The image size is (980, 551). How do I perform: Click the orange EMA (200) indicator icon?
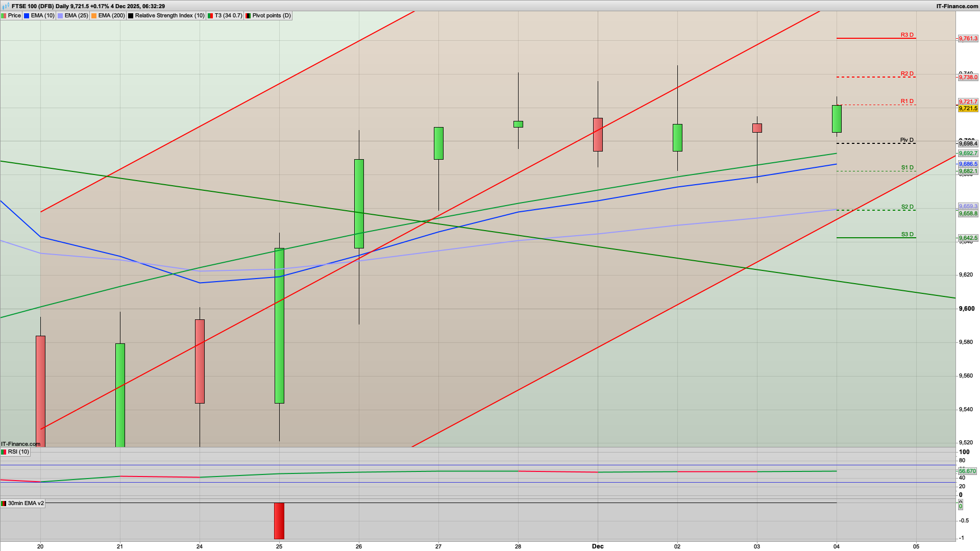(x=93, y=15)
